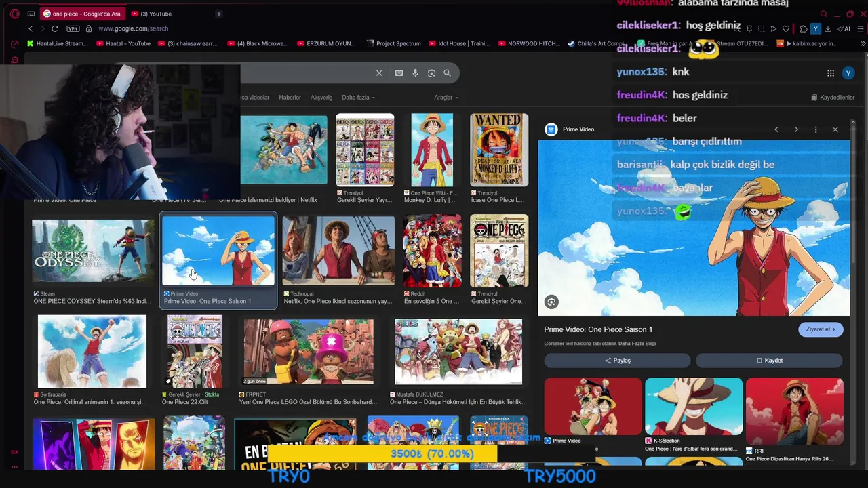Open the WANTED Monkey D. Luffy poster image
This screenshot has width=868, height=488.
pos(499,150)
